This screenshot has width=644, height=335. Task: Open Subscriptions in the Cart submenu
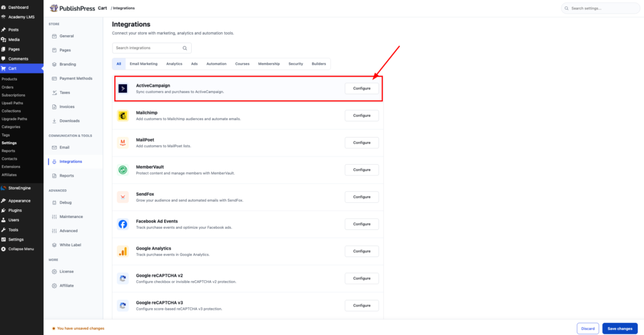tap(13, 95)
